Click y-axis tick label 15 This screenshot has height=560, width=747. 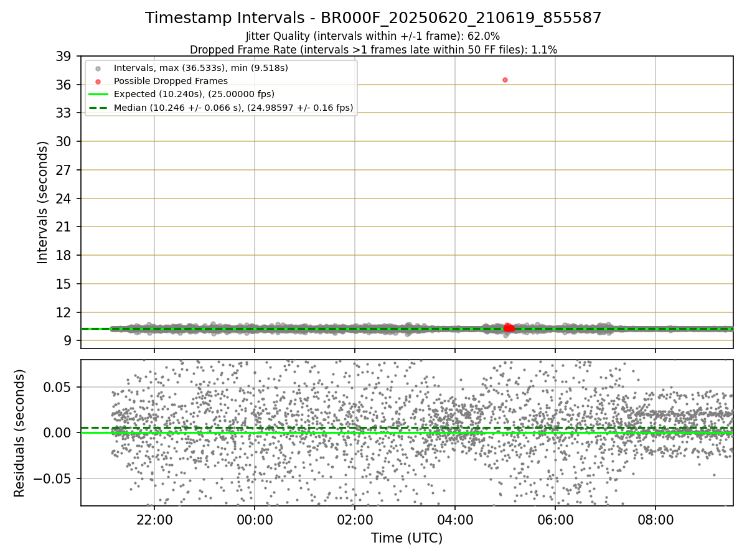click(63, 284)
